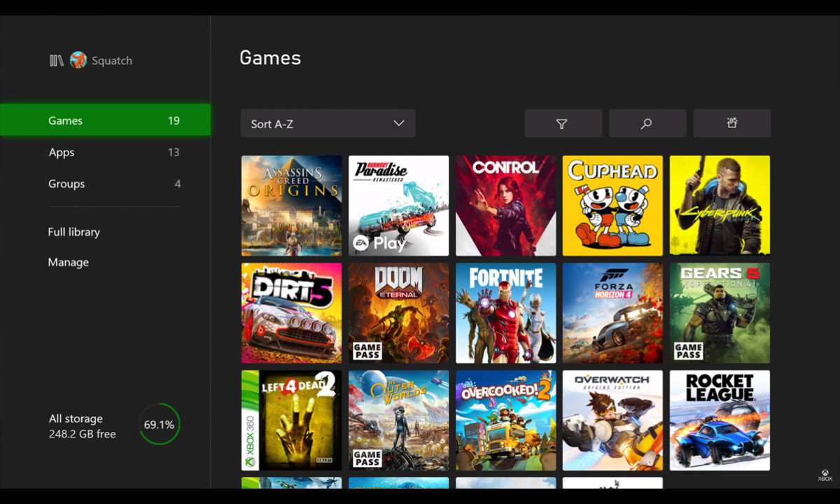Open Full library
The width and height of the screenshot is (840, 504).
pos(74,232)
